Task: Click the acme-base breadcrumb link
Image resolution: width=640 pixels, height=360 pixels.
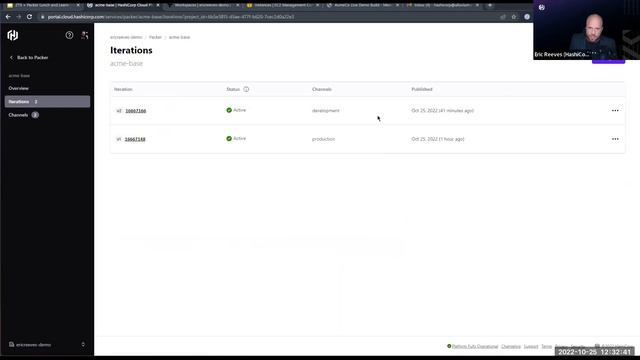Action: (180, 37)
